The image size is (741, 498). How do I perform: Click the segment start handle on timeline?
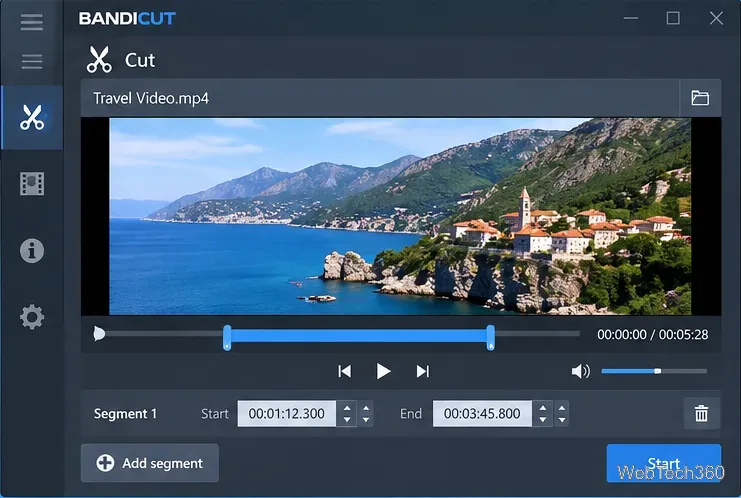pyautogui.click(x=227, y=337)
